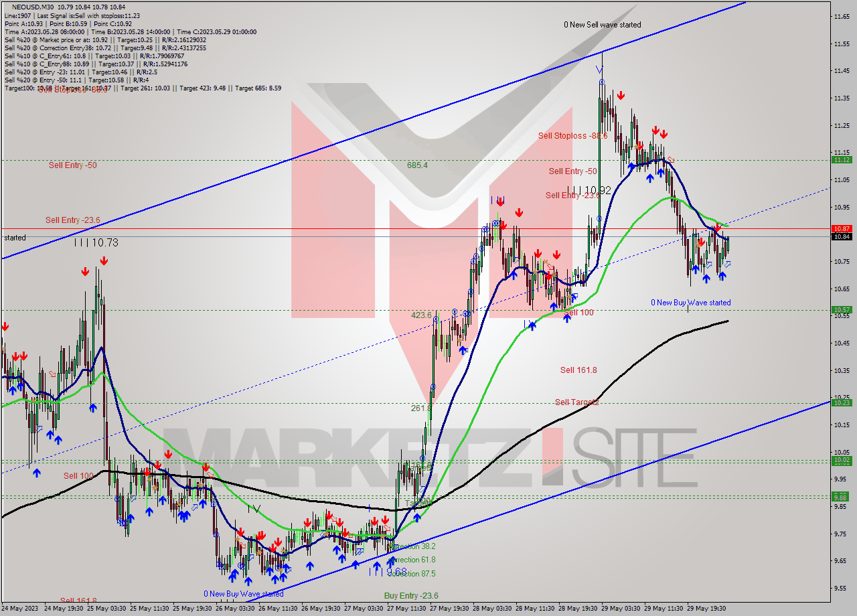
Task: Click the 11.45 price axis label
Action: pos(842,70)
